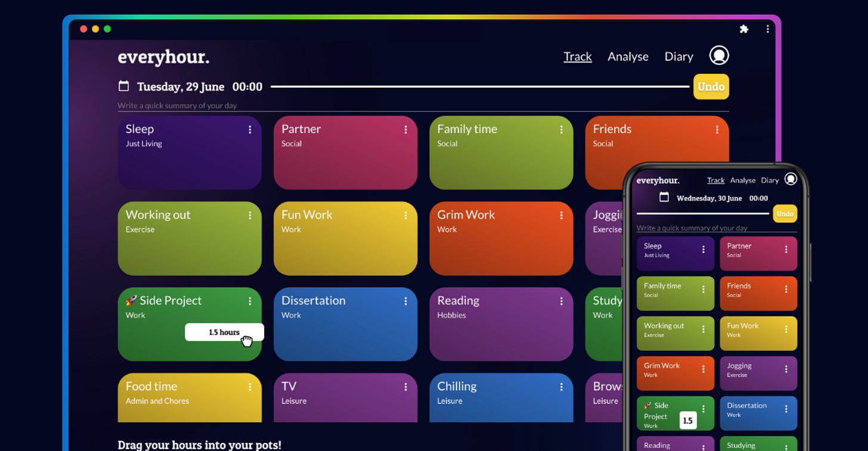This screenshot has width=868, height=451.
Task: Open the Fun Work card's three-dot menu
Action: click(x=405, y=215)
